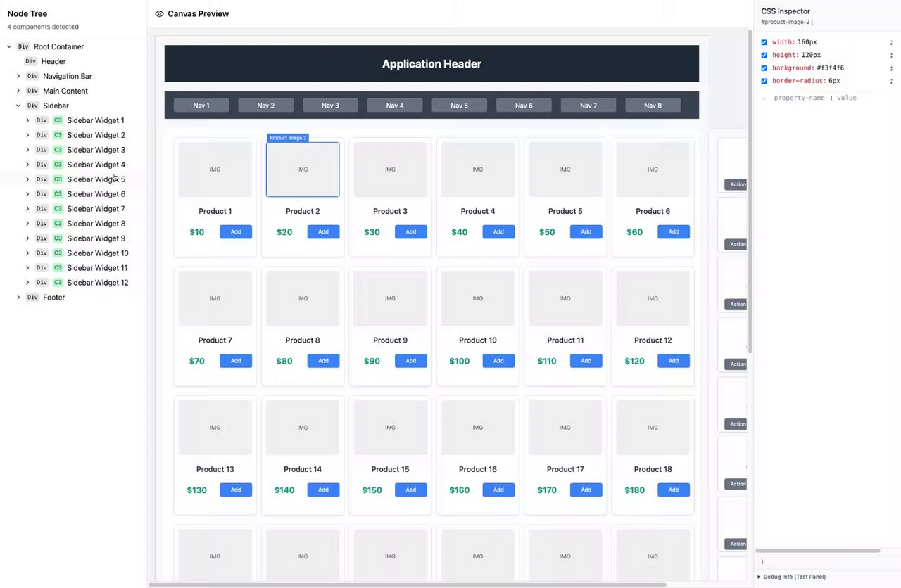The width and height of the screenshot is (901, 588).
Task: Disable the background property checkbox
Action: (x=764, y=68)
